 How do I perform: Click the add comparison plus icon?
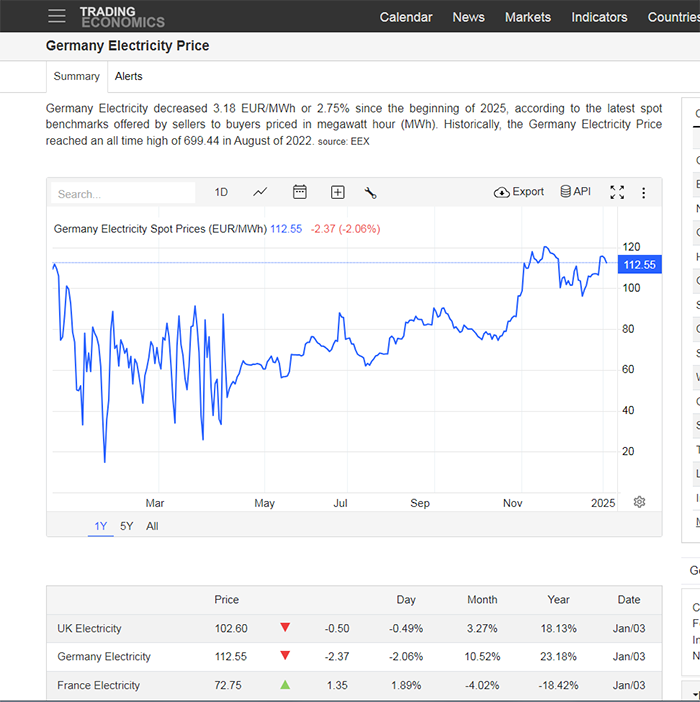337,193
